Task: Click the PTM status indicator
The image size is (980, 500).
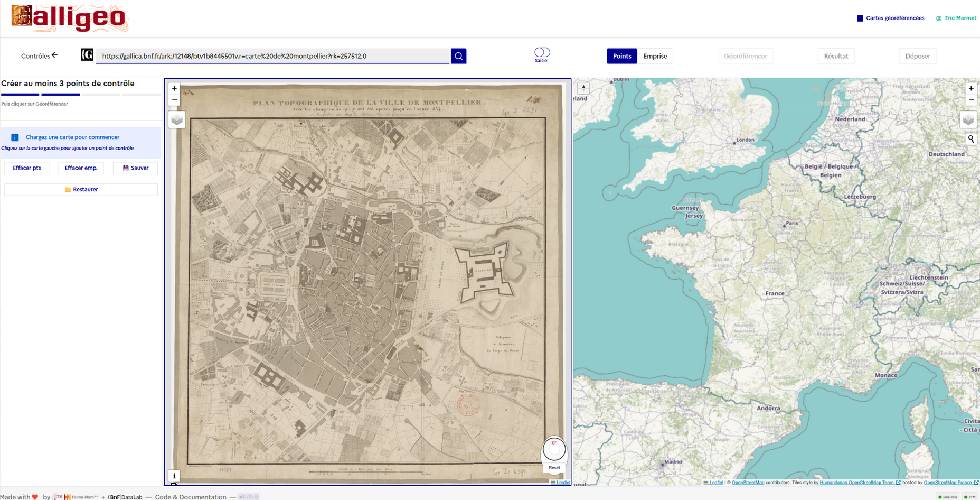Action: tap(969, 497)
